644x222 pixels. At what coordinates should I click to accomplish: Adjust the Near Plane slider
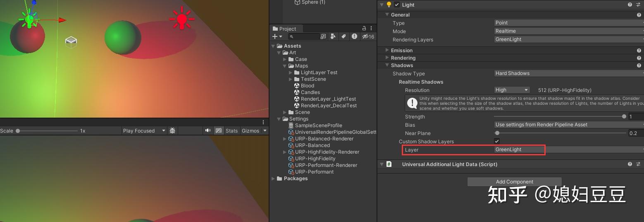click(561, 133)
